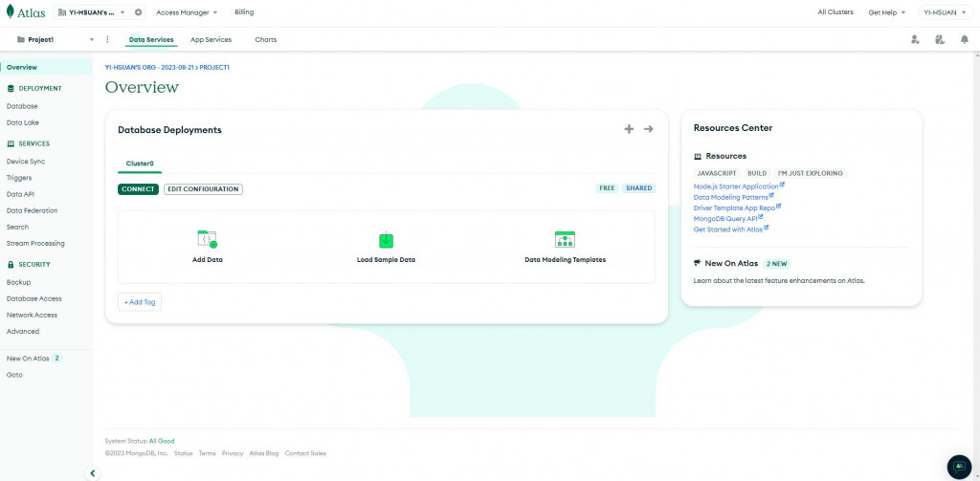
Task: Switch to the Charts tab
Action: pyautogui.click(x=266, y=39)
